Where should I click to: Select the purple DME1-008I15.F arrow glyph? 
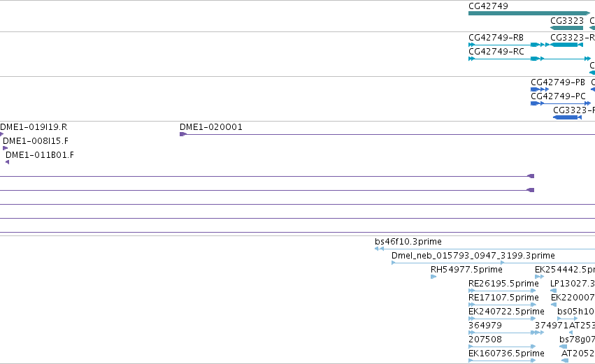click(6, 148)
